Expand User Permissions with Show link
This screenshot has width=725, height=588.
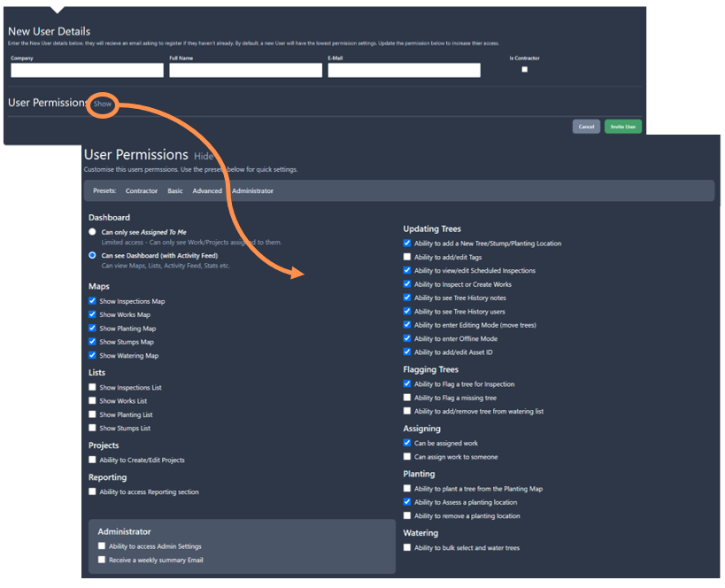103,104
